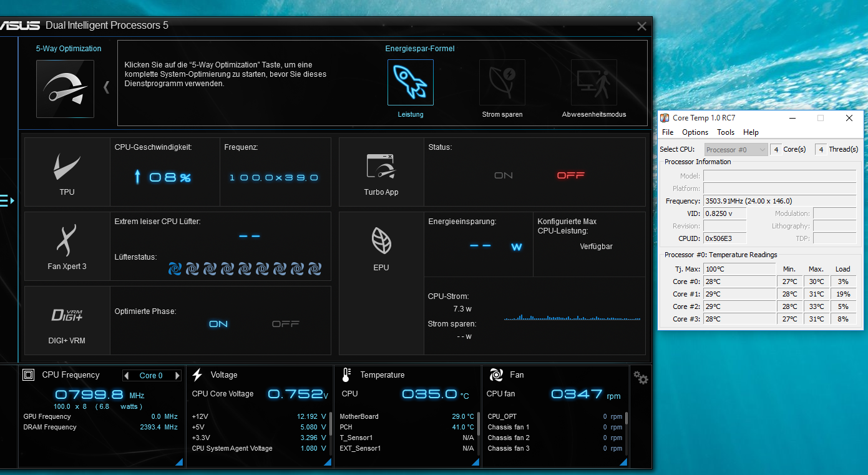Click the CPU System Agent Voltage row
The width and height of the screenshot is (868, 475).
tap(259, 449)
